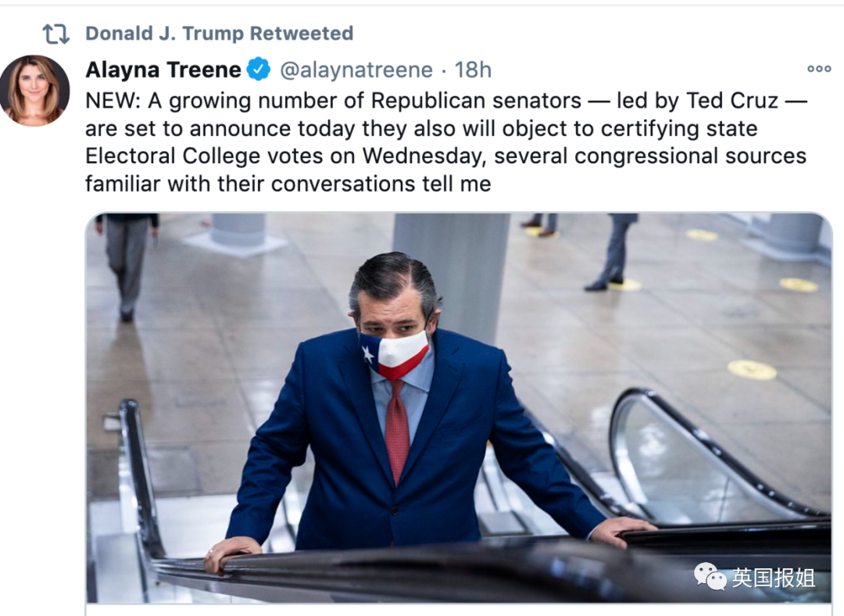Click the Texas flag face mask

pos(395,354)
